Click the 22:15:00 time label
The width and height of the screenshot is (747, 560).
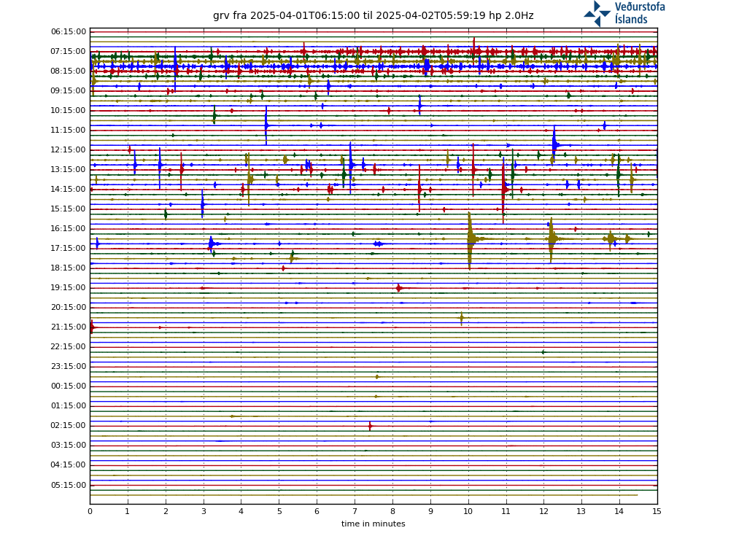69,346
